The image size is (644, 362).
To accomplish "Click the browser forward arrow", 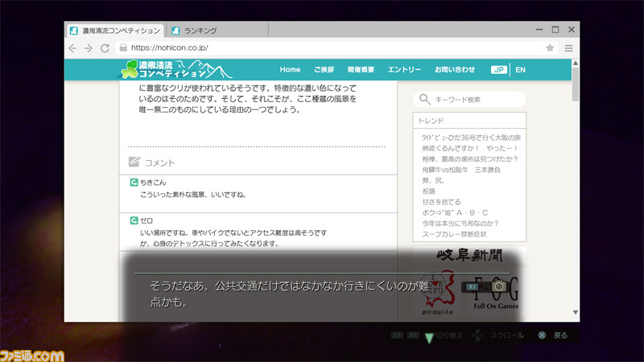I will pyautogui.click(x=89, y=48).
